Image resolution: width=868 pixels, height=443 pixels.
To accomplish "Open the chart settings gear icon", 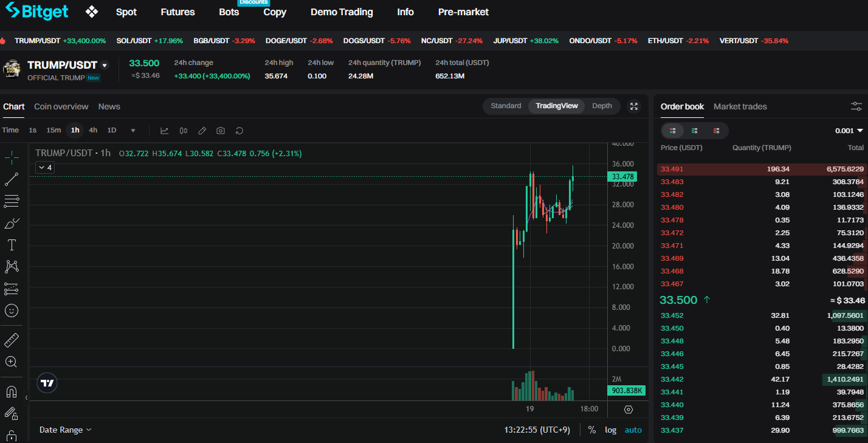I will pos(629,409).
